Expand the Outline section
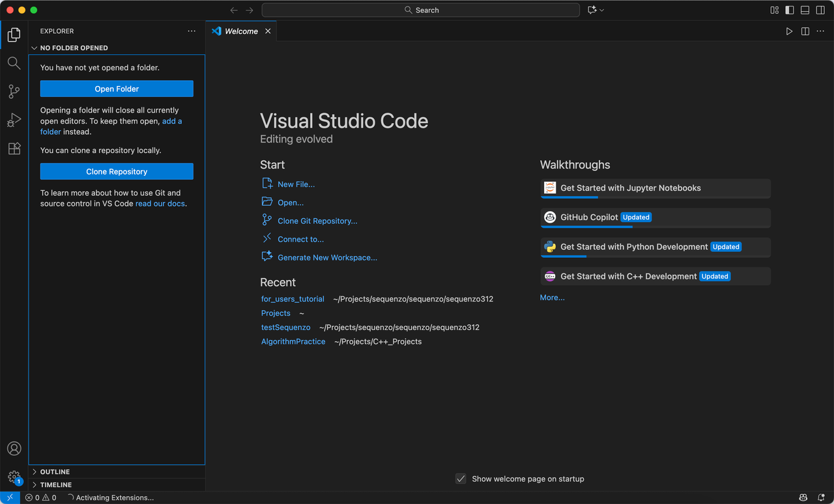This screenshot has width=834, height=504. (55, 471)
